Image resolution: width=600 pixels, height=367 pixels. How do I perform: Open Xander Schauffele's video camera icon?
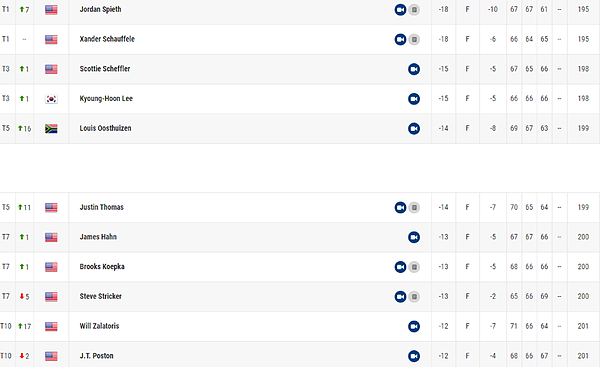(400, 39)
